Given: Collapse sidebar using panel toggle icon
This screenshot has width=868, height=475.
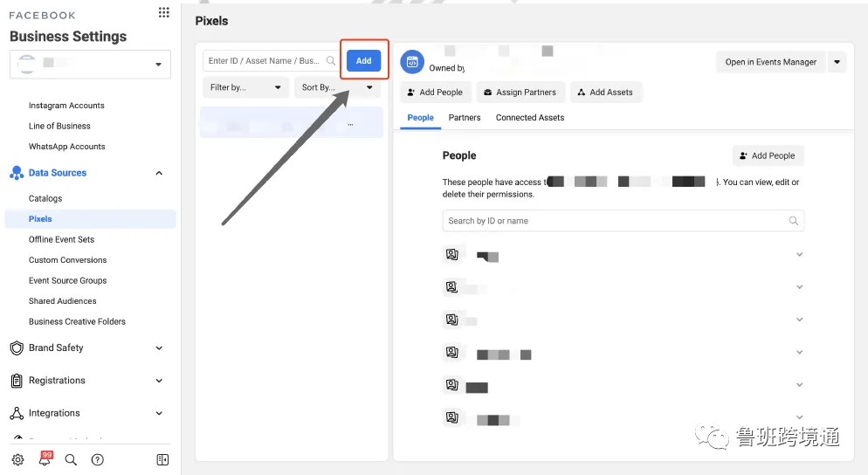Looking at the screenshot, I should pyautogui.click(x=162, y=459).
